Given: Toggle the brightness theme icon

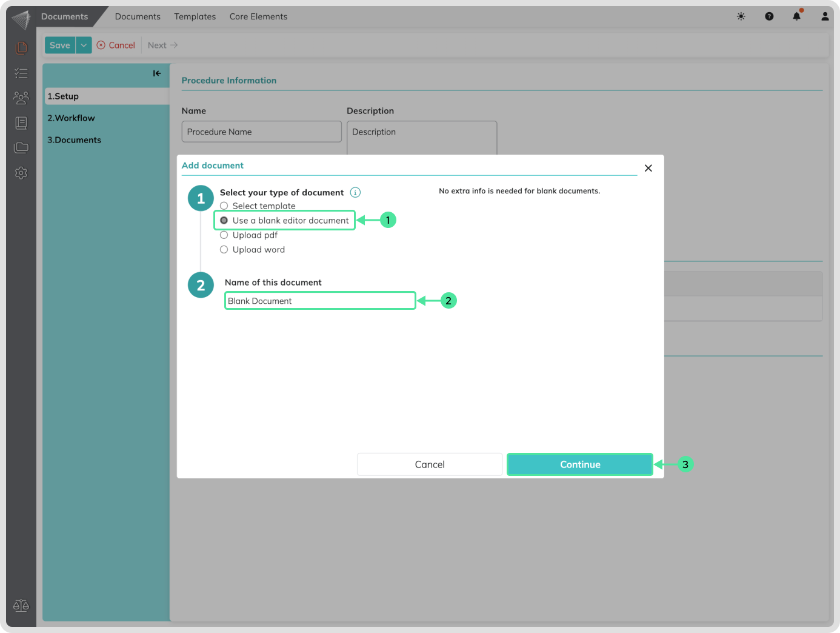Looking at the screenshot, I should [x=741, y=16].
